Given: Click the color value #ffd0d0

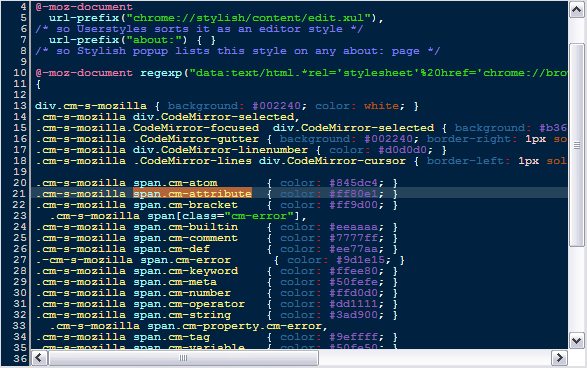Looking at the screenshot, I should tap(353, 293).
